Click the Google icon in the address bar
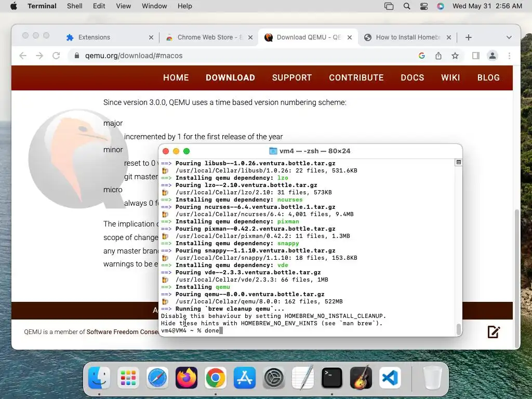The image size is (532, 399). tap(422, 56)
